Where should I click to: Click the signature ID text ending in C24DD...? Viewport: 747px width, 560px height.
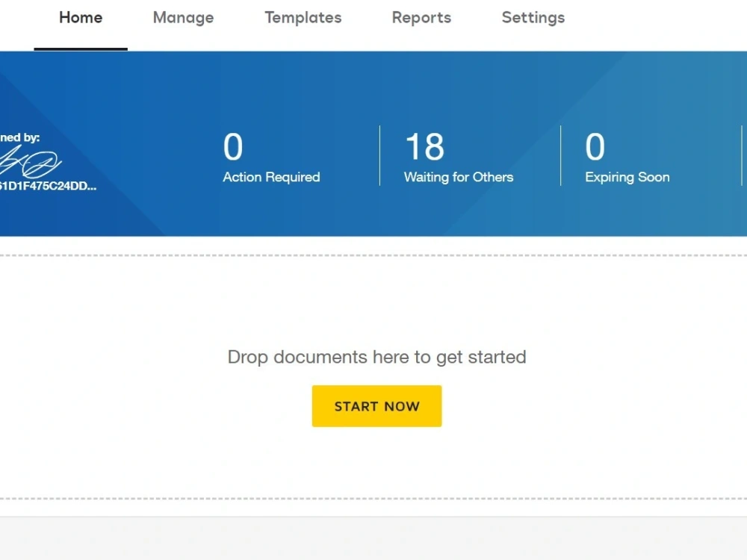[x=48, y=186]
